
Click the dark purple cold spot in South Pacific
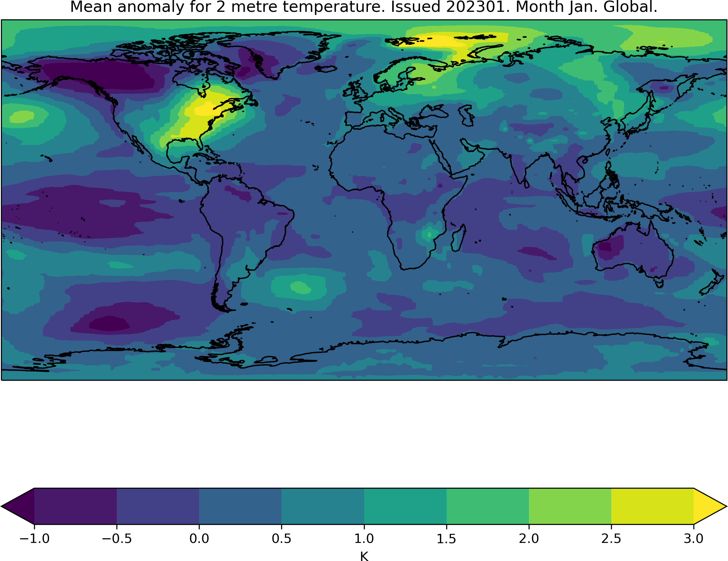109,323
